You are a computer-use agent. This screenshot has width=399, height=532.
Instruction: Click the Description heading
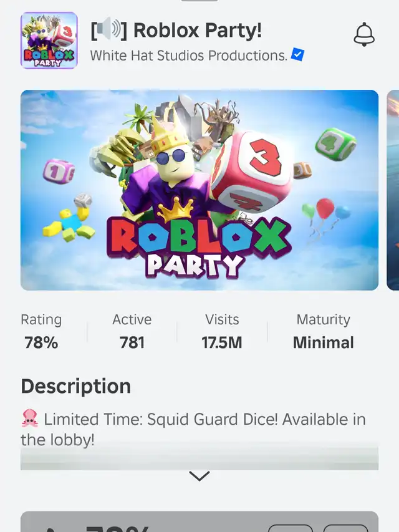click(x=76, y=386)
